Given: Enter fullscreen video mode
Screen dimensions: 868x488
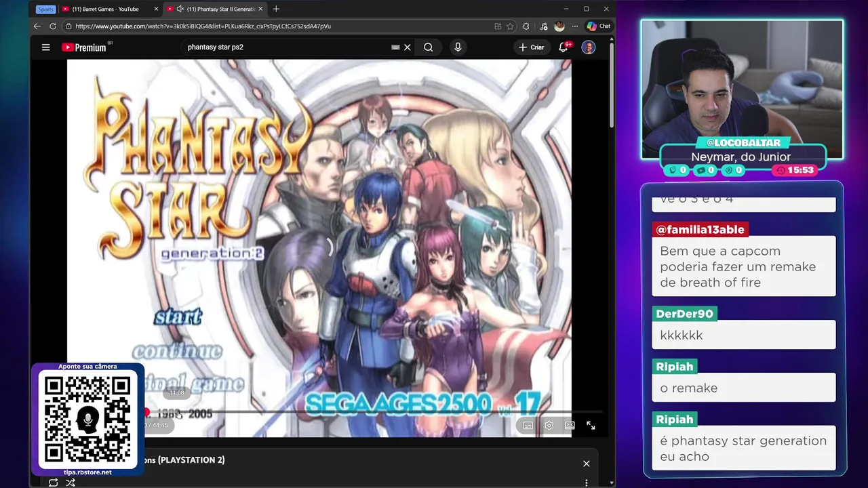Looking at the screenshot, I should [x=591, y=426].
